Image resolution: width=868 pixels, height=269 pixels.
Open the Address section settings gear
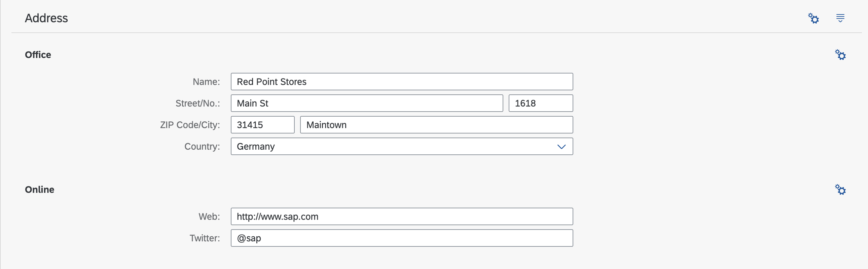(x=813, y=18)
